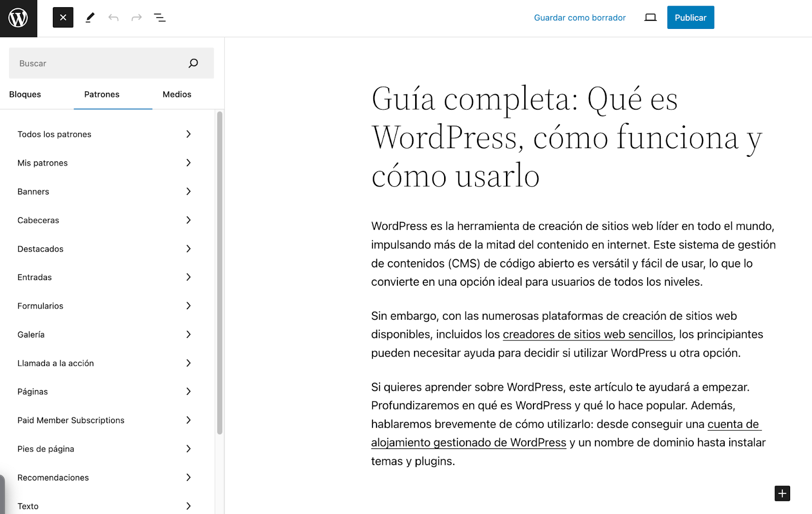Click the paragraph starting Sin embargo
812x514 pixels.
567,334
